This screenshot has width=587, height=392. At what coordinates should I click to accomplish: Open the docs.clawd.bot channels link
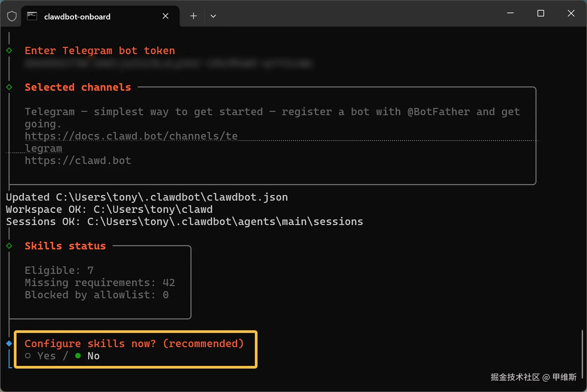(x=131, y=136)
